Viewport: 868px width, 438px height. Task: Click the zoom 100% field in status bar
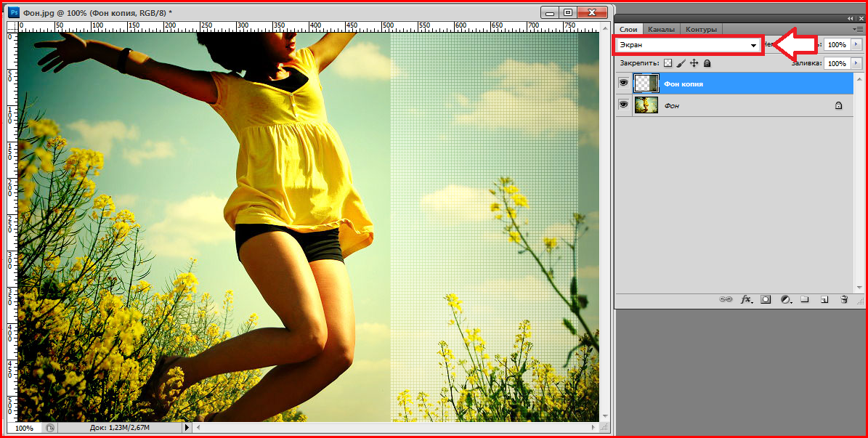pos(24,428)
